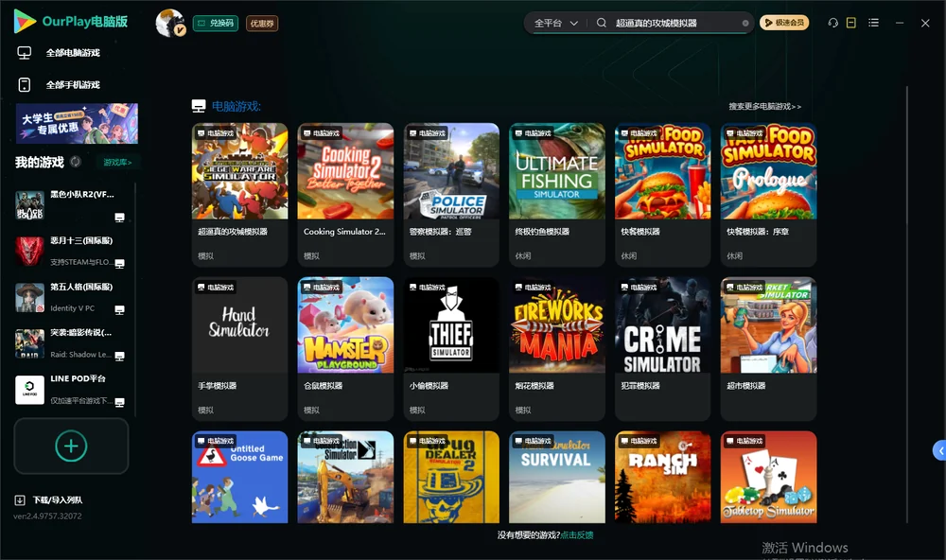Open the LINE POD平台 app icon
This screenshot has width=946, height=560.
[x=29, y=389]
